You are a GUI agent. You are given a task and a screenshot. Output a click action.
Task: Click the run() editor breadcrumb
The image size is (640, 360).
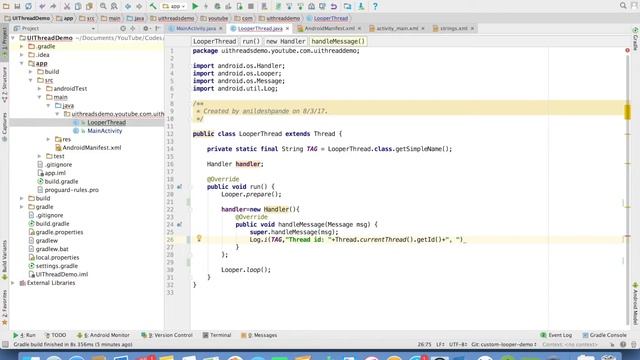tap(251, 41)
